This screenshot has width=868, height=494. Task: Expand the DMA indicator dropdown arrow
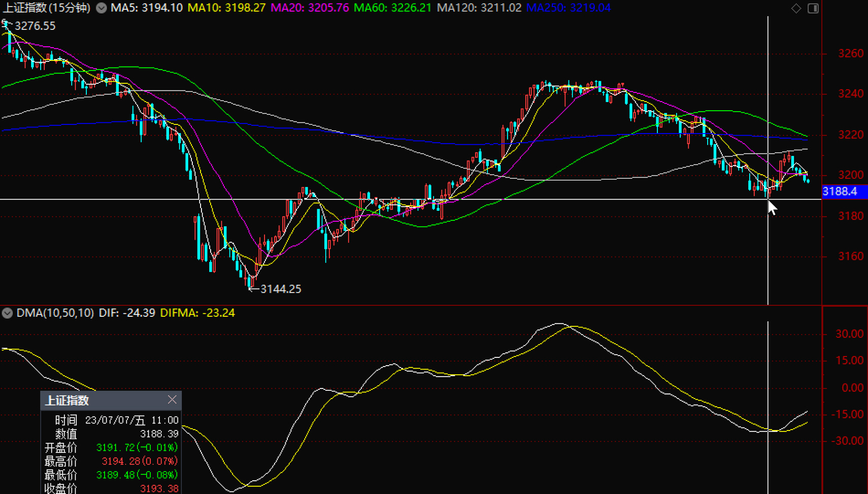point(7,313)
